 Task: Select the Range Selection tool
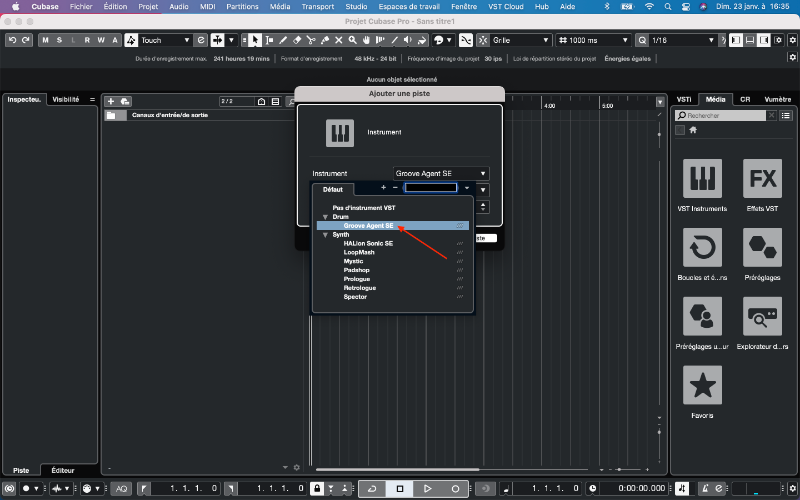click(269, 40)
